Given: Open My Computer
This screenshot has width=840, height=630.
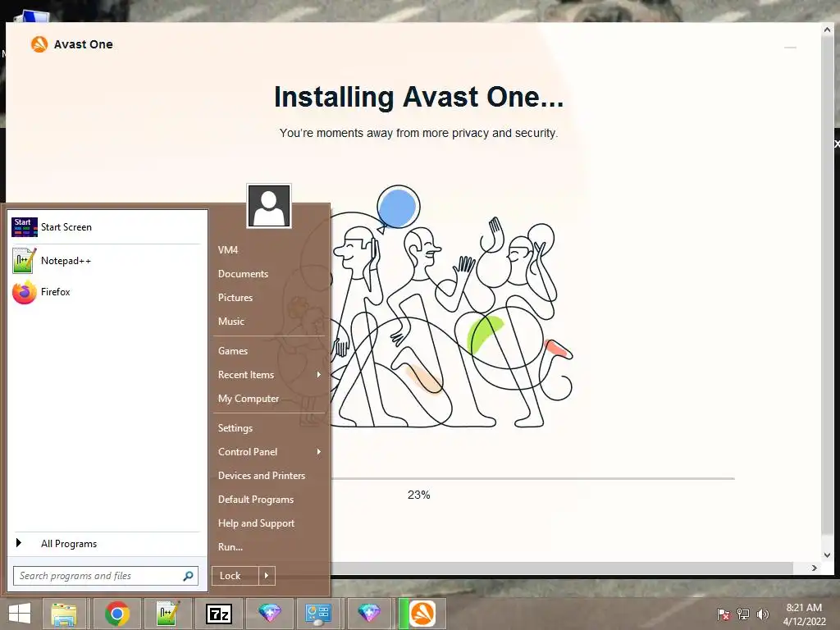Looking at the screenshot, I should [249, 399].
